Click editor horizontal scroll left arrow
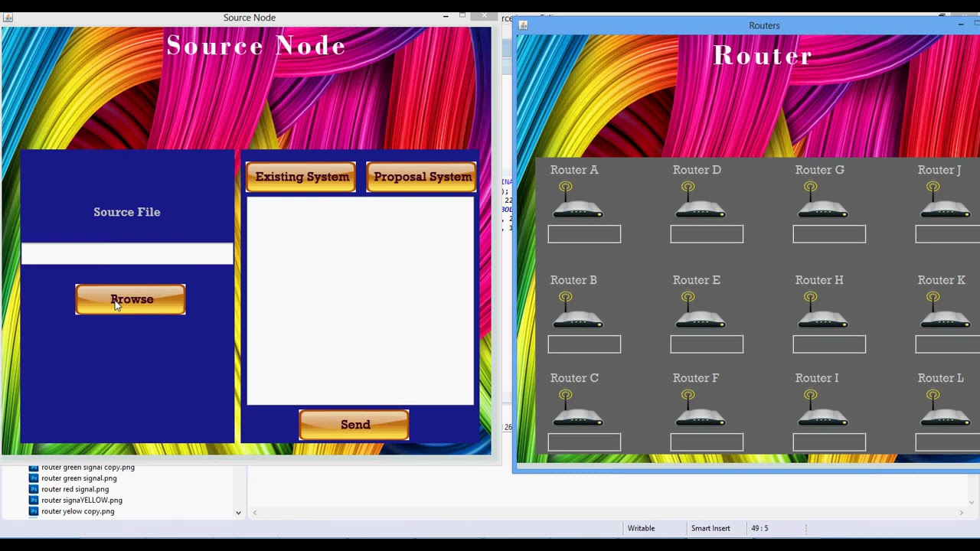Viewport: 980px width, 551px height. coord(255,513)
